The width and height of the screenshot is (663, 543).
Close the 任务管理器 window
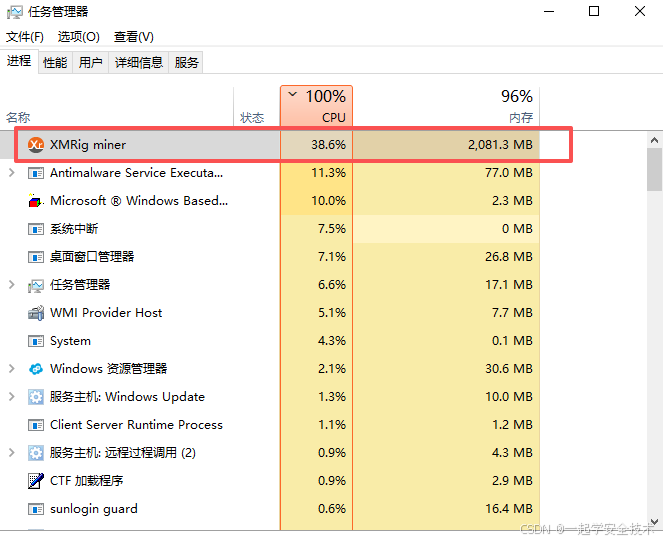(x=640, y=11)
